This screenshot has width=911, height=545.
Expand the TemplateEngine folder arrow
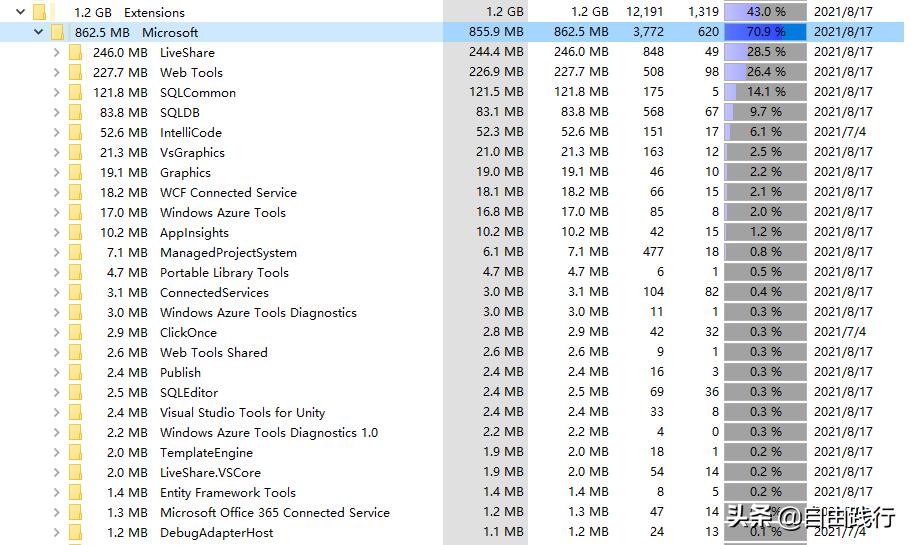click(x=56, y=453)
